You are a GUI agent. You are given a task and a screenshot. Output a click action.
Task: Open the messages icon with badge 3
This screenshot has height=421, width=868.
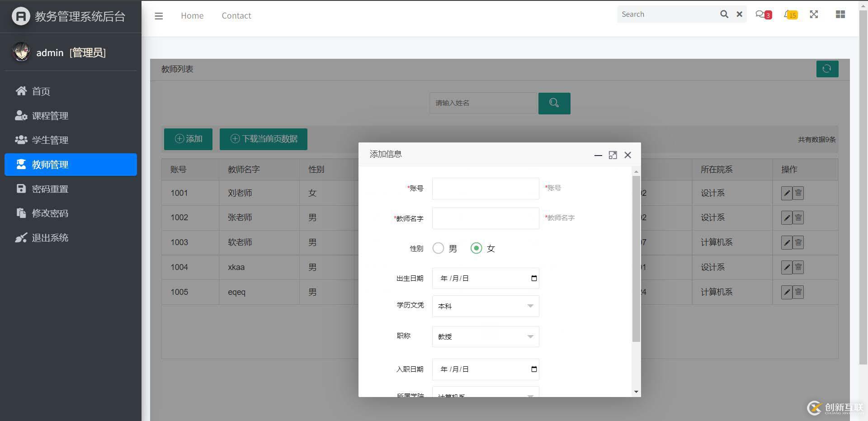(x=763, y=14)
